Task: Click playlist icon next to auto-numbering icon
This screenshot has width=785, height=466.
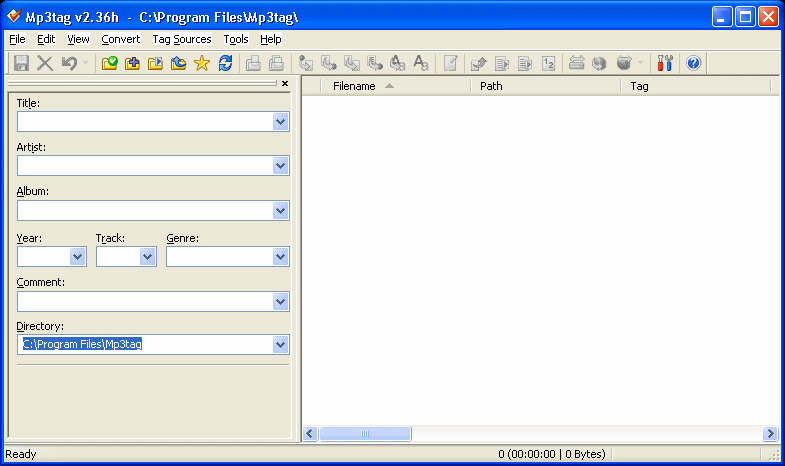Action: pyautogui.click(x=525, y=63)
